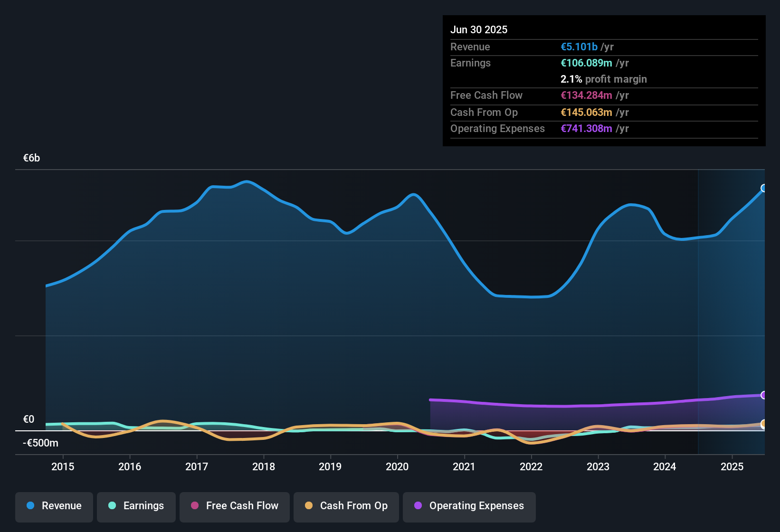Click the €6b y-axis label
This screenshot has height=532, width=780.
click(x=32, y=158)
